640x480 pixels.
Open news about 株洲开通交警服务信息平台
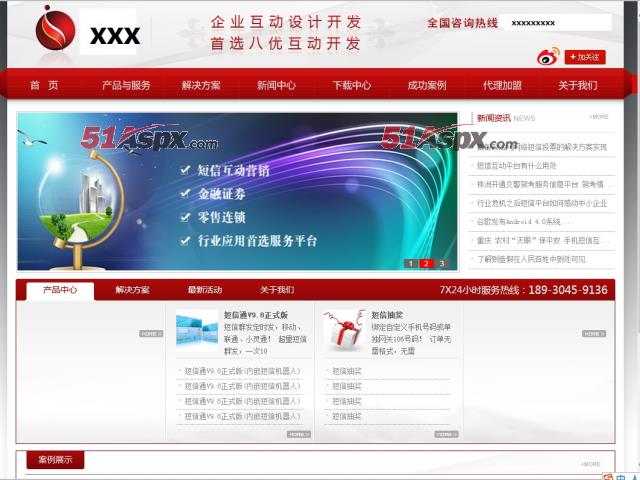[544, 184]
